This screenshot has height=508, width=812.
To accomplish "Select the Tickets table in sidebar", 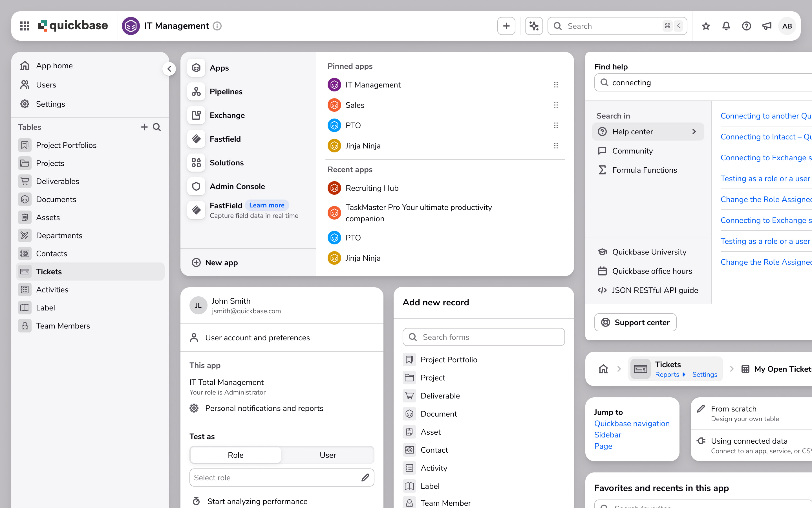I will tap(90, 271).
